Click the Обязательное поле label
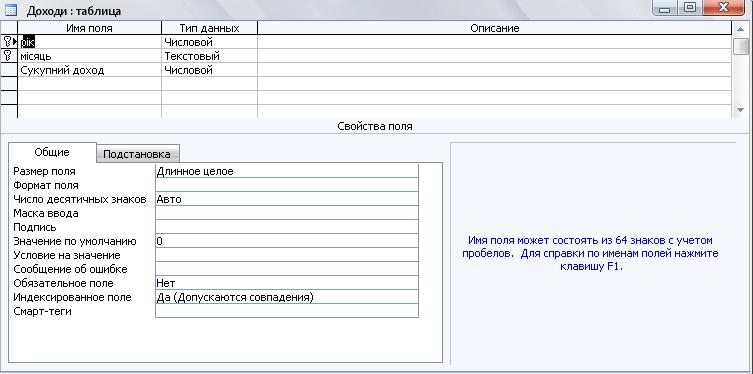 pos(63,283)
